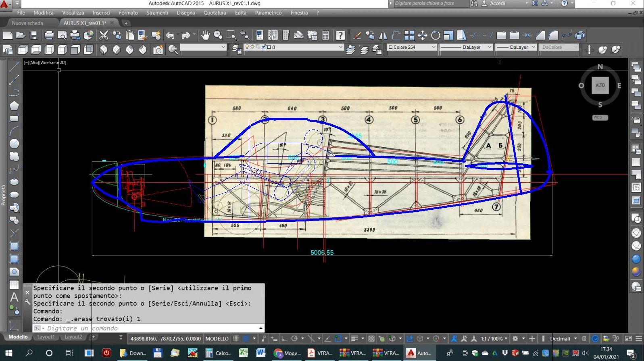644x361 pixels.
Task: Click the Cut scissors icon
Action: pos(104,35)
